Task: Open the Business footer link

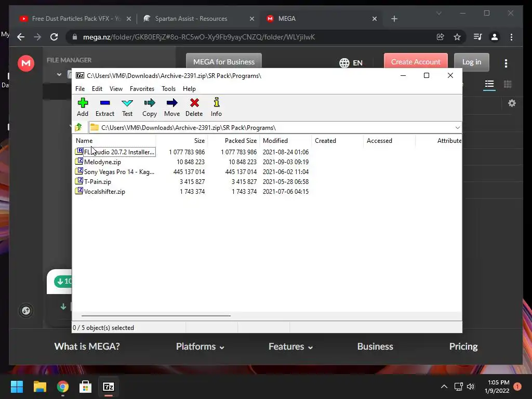Action: coord(375,347)
